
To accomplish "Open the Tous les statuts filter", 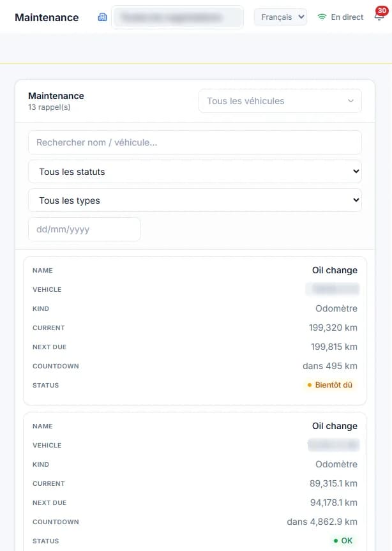I will (x=195, y=172).
